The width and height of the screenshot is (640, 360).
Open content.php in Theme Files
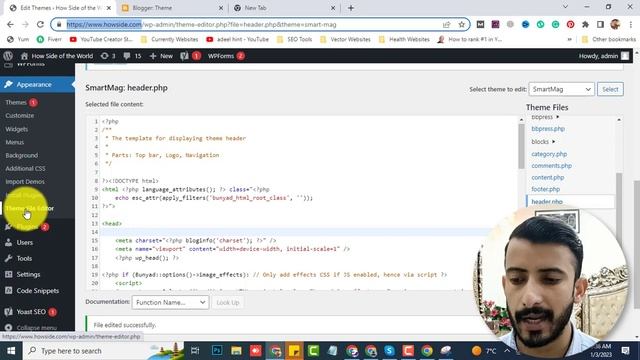pos(548,178)
